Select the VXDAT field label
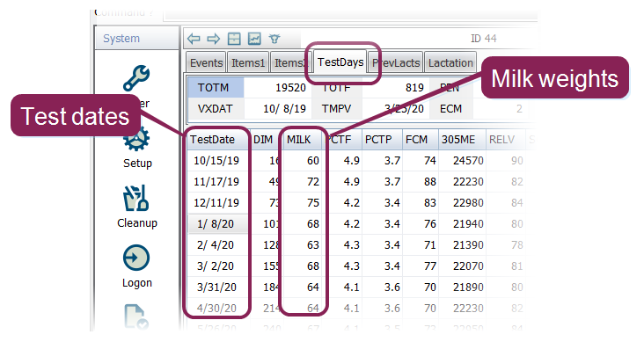 [x=216, y=109]
